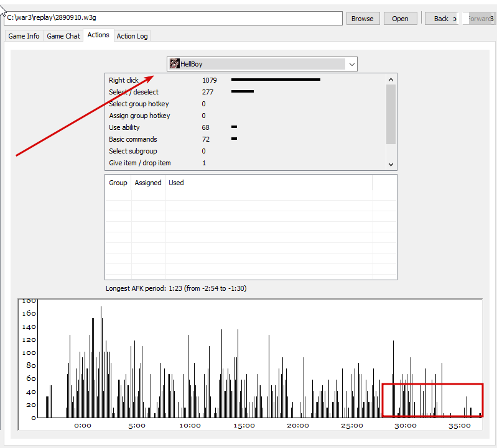Open the Game Chat tab
This screenshot has height=448, width=497.
coord(63,36)
